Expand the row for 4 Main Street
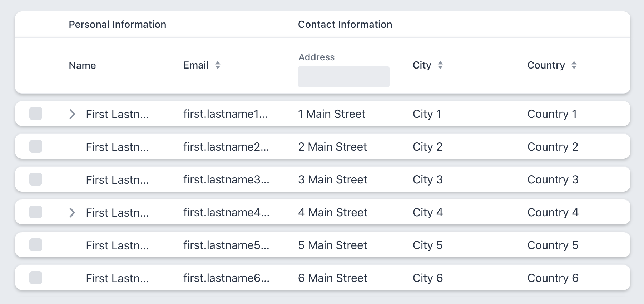 tap(72, 213)
